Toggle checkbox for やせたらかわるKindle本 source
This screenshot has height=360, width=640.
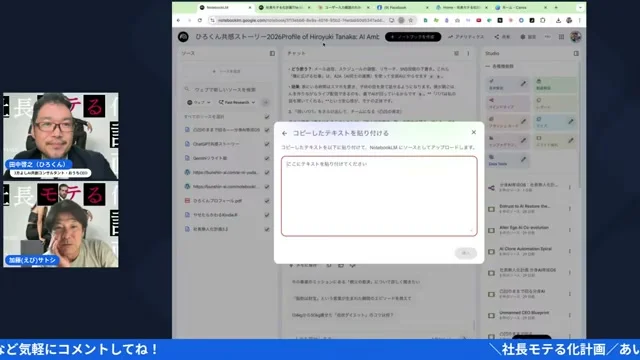click(x=267, y=215)
